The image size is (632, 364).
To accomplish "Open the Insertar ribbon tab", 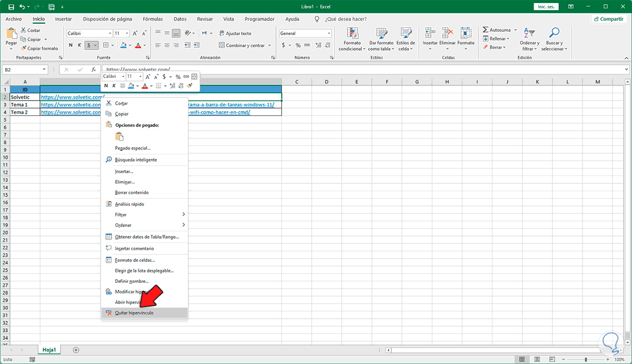I will tap(63, 19).
